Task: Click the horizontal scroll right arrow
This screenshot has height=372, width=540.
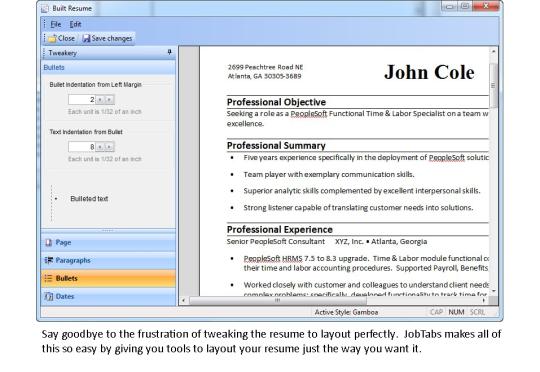Action: [x=484, y=300]
